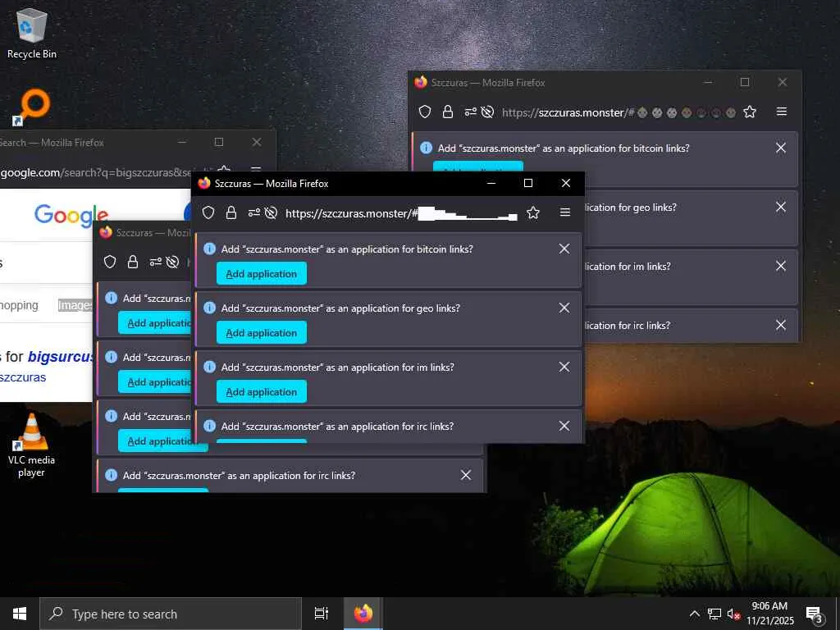Open Task View from the taskbar

(322, 614)
